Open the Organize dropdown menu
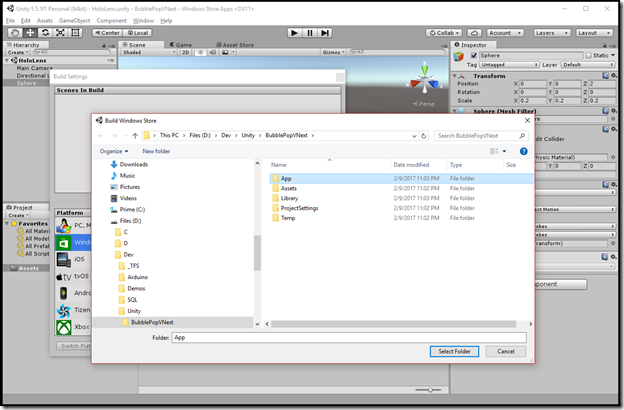This screenshot has width=624, height=410. pyautogui.click(x=114, y=151)
